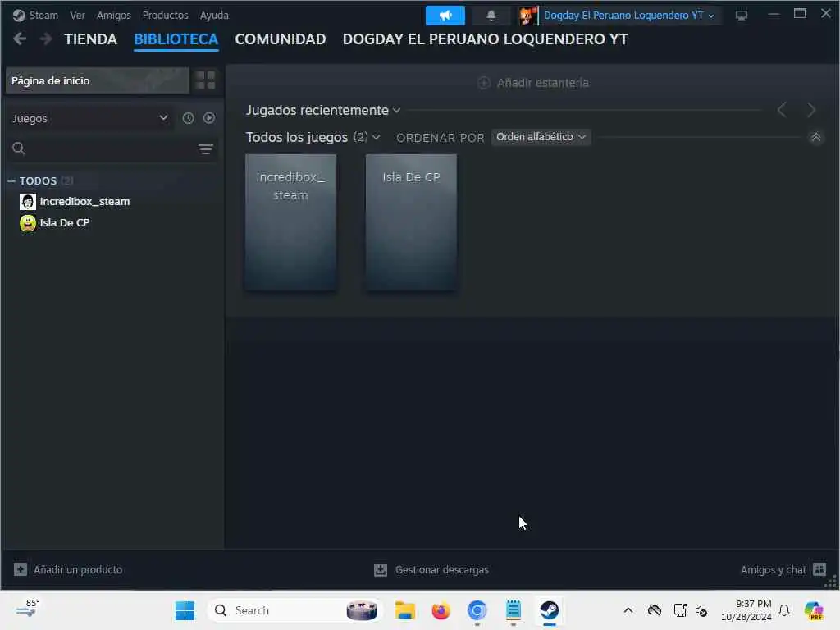Open Copilot preview icon in taskbar
This screenshot has width=840, height=630.
814,610
